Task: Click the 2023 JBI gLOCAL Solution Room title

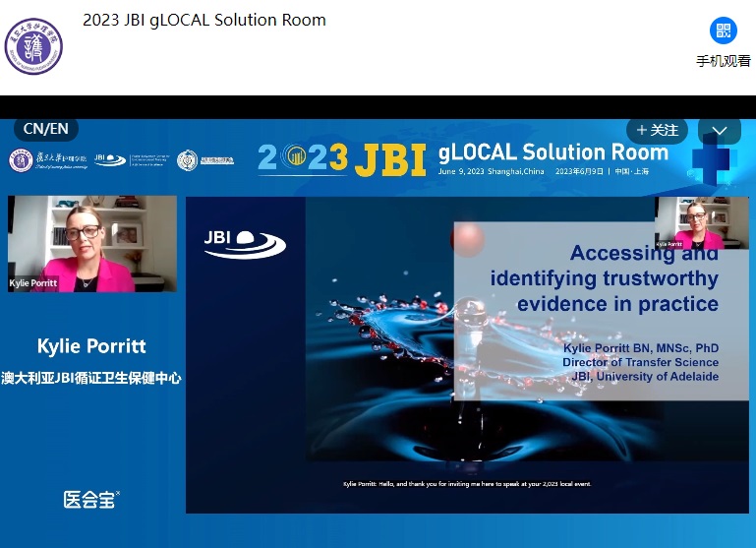Action: click(204, 20)
